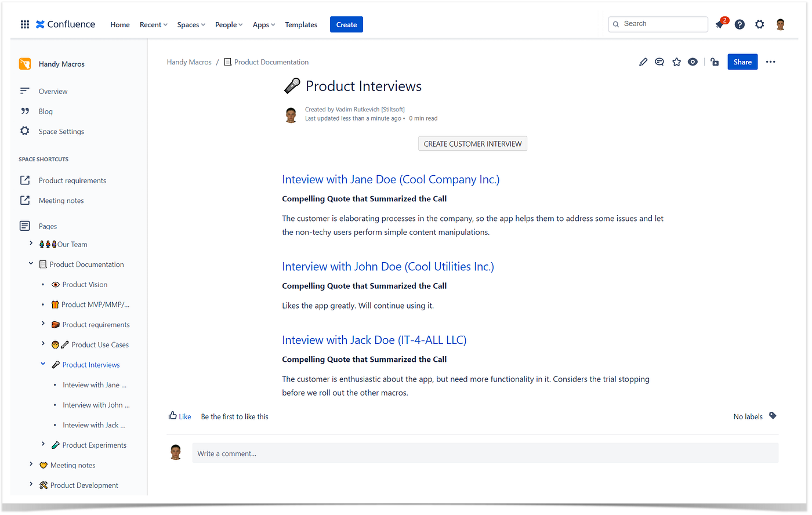Open the Spaces dropdown menu
This screenshot has width=812, height=515.
tap(191, 25)
